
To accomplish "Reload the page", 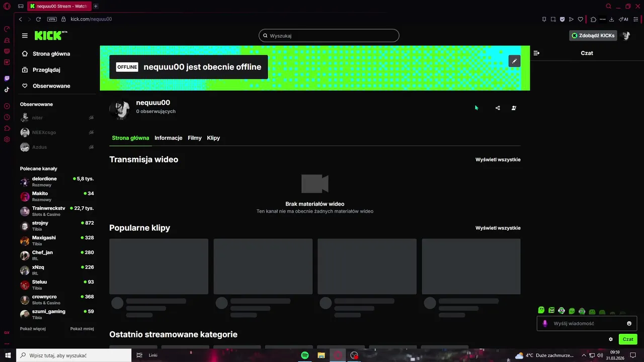I will click(38, 19).
